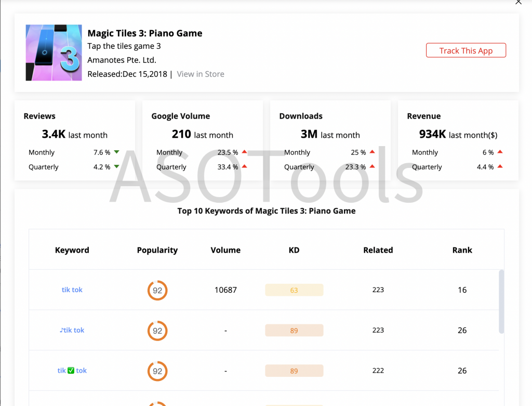Click the popularity ring in the music-note tik tok row
Image resolution: width=532 pixels, height=406 pixels.
(x=157, y=331)
